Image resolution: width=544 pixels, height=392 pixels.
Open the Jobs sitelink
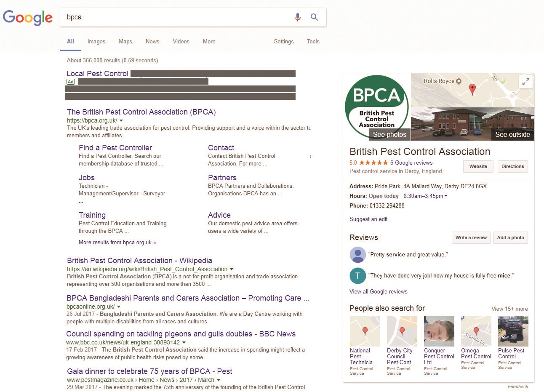click(x=87, y=178)
